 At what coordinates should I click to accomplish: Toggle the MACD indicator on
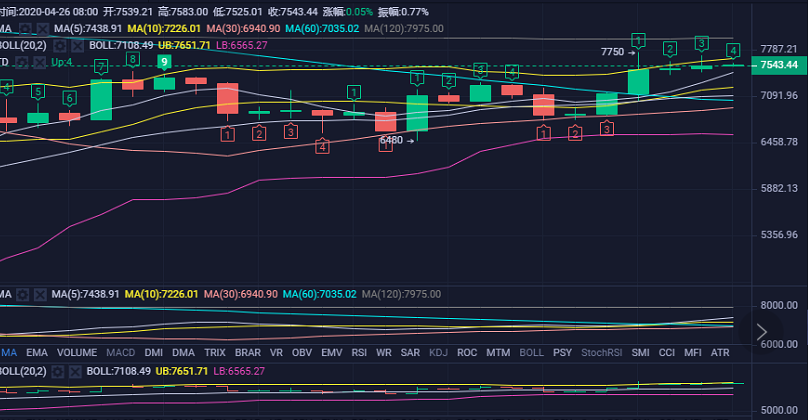tap(121, 352)
